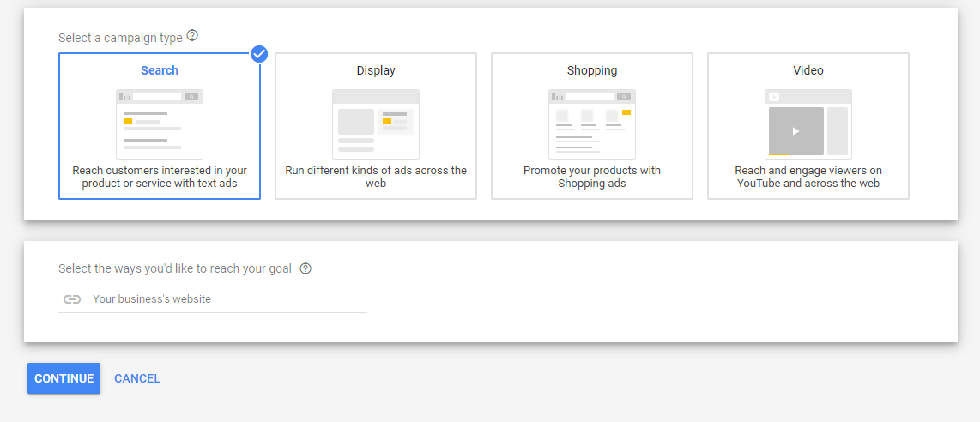Click the help icon beside campaign type
Viewport: 980px width, 422px height.
192,36
